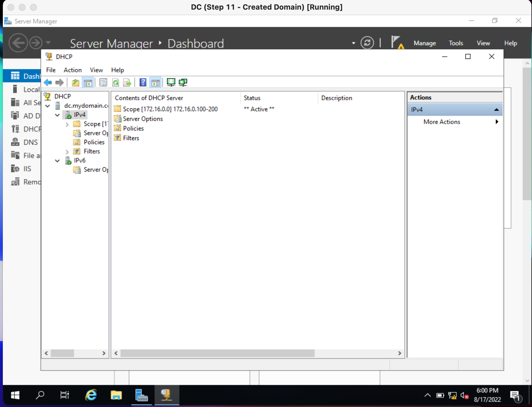532x407 pixels.
Task: Expand the Scope node in tree
Action: click(x=67, y=124)
